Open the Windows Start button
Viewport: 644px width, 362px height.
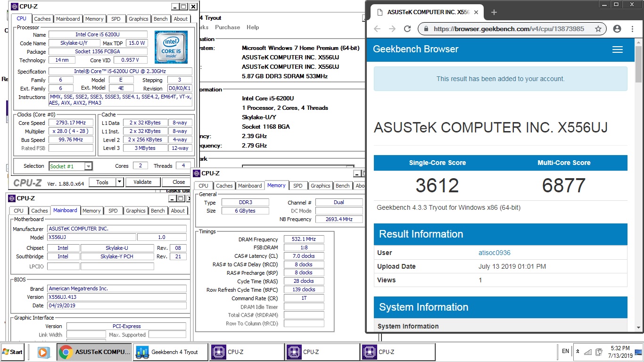point(13,352)
